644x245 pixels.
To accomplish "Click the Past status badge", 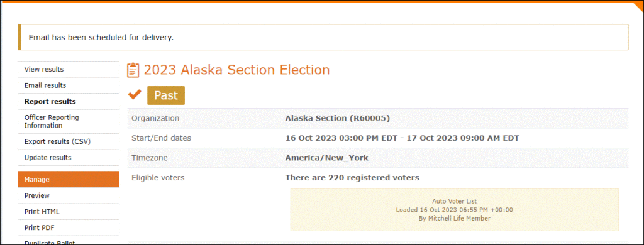I will (x=166, y=95).
